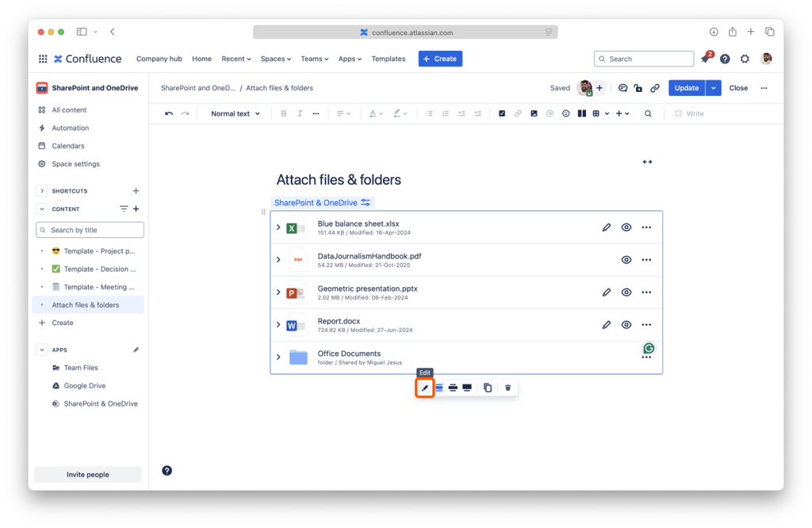Viewport: 812px width, 528px height.
Task: Click the blue Update button
Action: click(686, 88)
